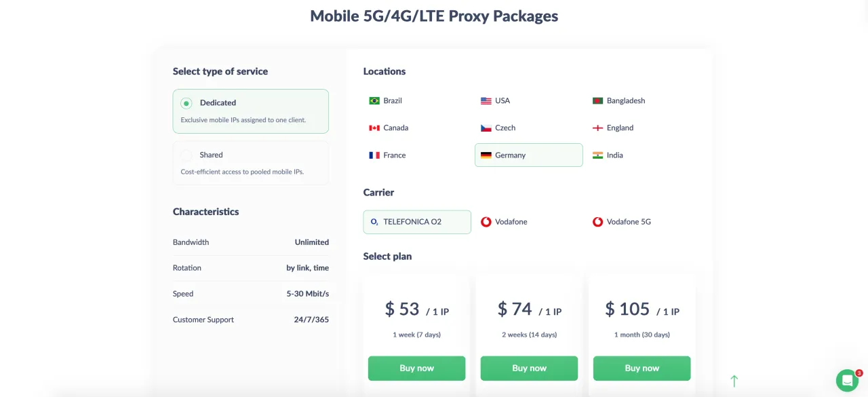Select the Shared service radio button
This screenshot has height=397, width=868.
point(186,155)
